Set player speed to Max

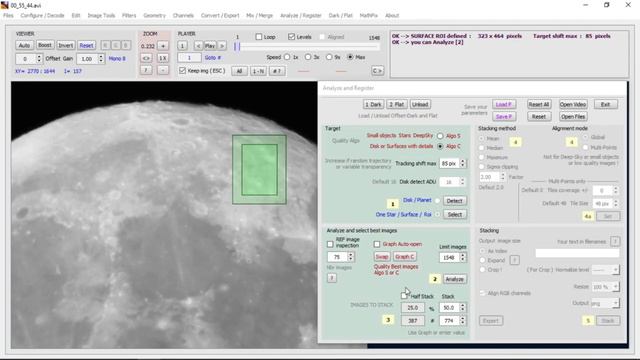pyautogui.click(x=350, y=57)
